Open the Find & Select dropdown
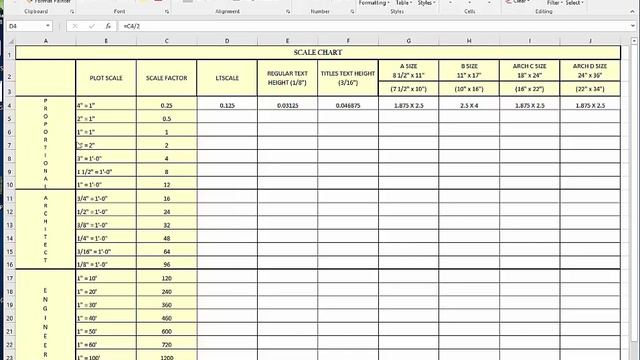The width and height of the screenshot is (640, 360). tap(575, 3)
